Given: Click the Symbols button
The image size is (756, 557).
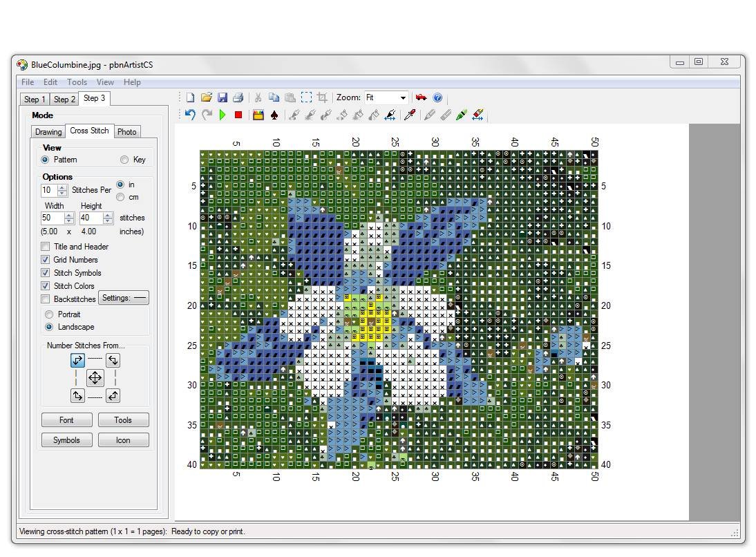Looking at the screenshot, I should tap(66, 440).
